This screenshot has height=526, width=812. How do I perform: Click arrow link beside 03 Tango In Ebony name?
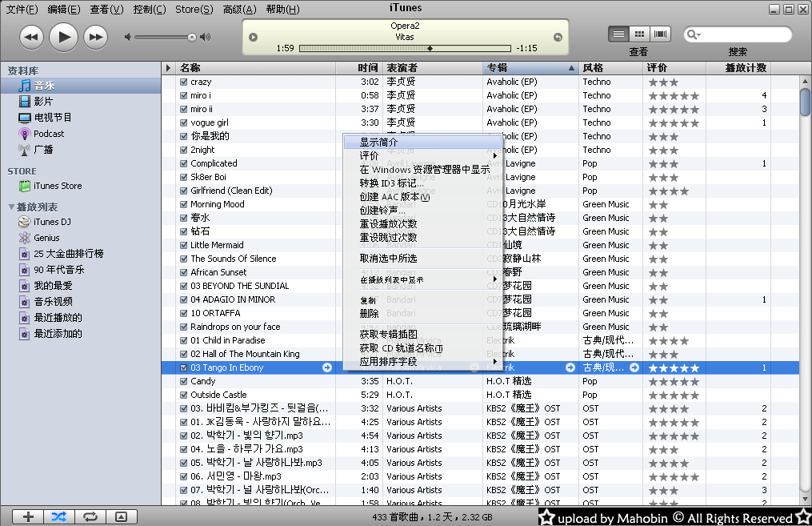point(327,367)
